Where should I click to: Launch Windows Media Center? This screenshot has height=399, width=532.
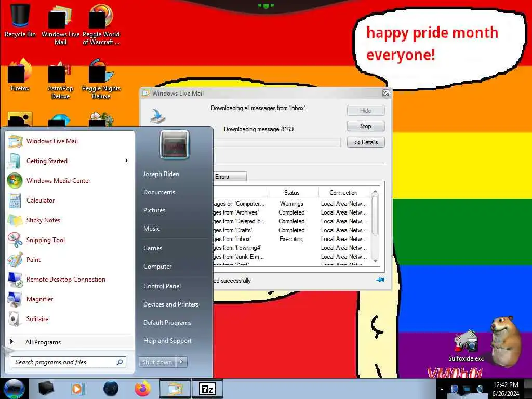coord(70,180)
